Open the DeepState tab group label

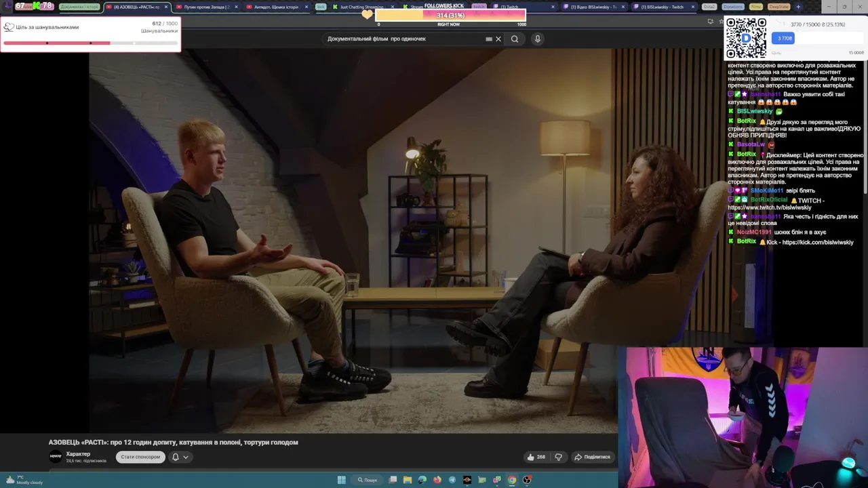pos(779,7)
